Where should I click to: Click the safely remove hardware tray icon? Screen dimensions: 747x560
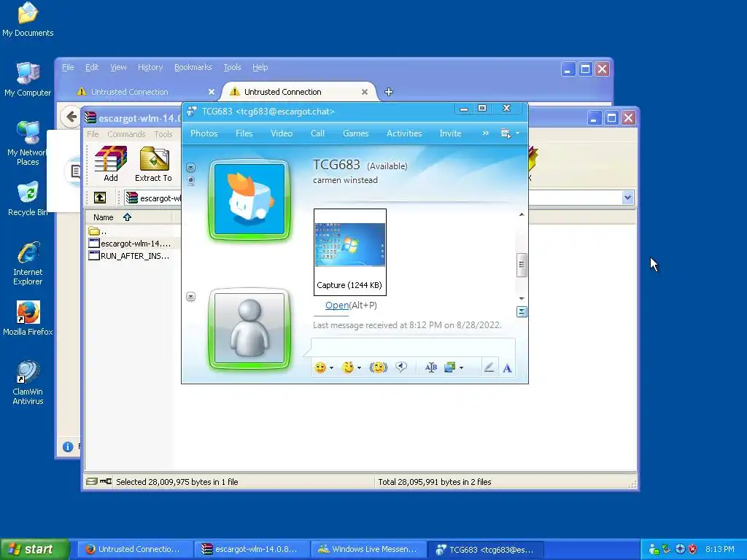pyautogui.click(x=667, y=549)
